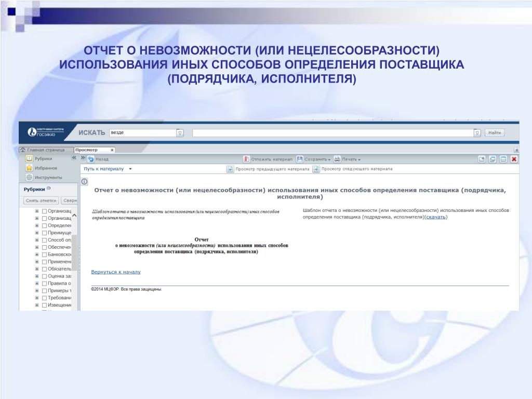Click the cascade windows icon
The width and height of the screenshot is (532, 399).
point(493,159)
